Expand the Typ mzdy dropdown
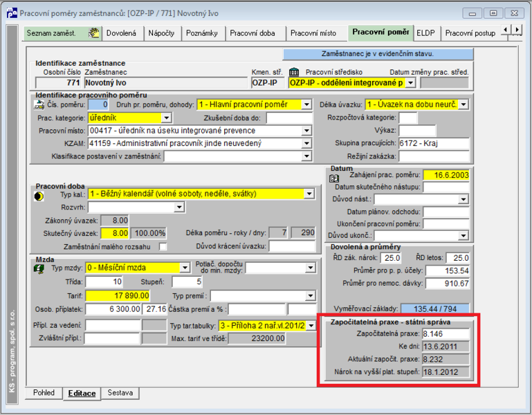The width and height of the screenshot is (532, 415). tap(185, 268)
